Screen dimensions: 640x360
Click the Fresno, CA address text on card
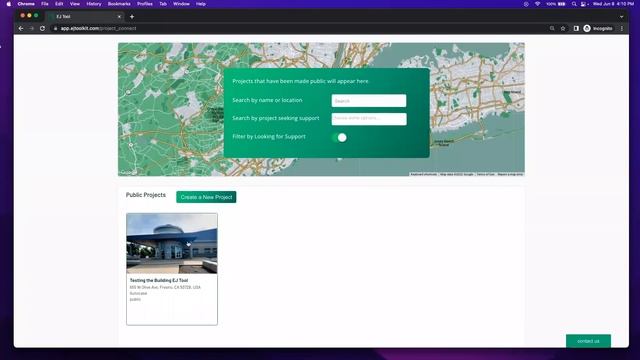(x=165, y=287)
